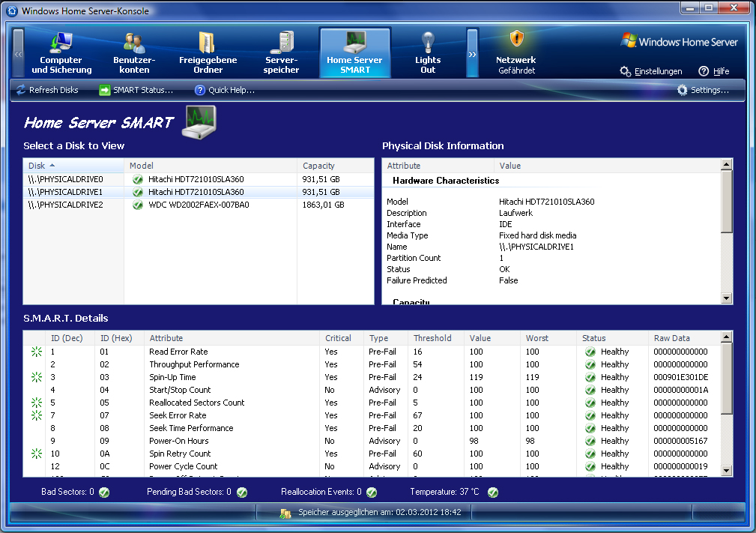Sort disk list by Model column
Screen dimensions: 756x533
(x=211, y=166)
